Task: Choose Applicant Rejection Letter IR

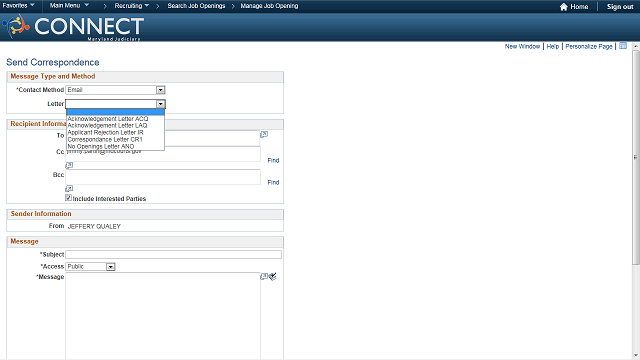Action: pyautogui.click(x=115, y=132)
